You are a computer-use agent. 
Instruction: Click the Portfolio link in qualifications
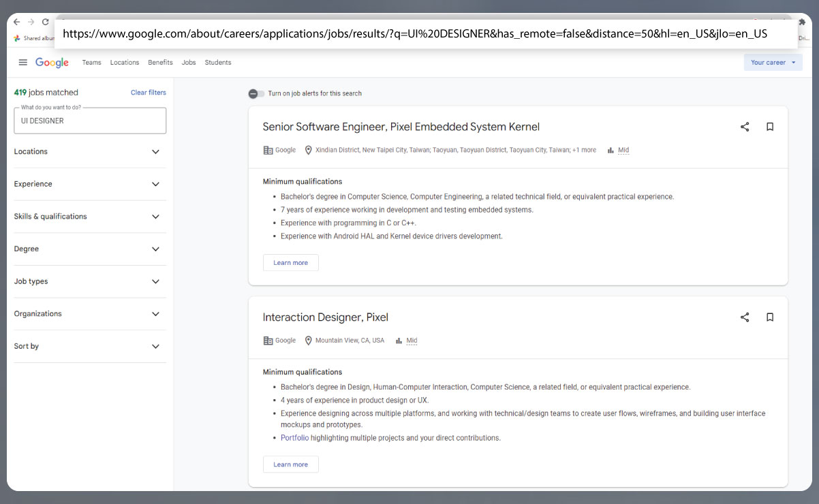pyautogui.click(x=294, y=438)
